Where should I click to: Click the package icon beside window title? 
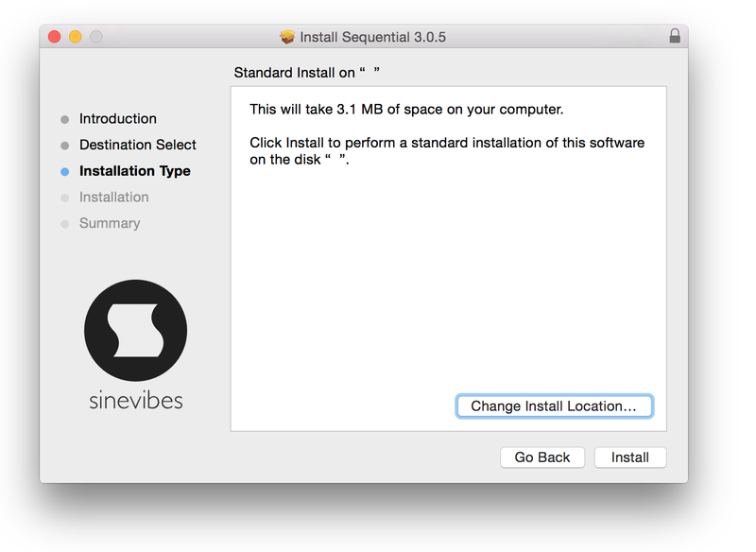coord(287,37)
